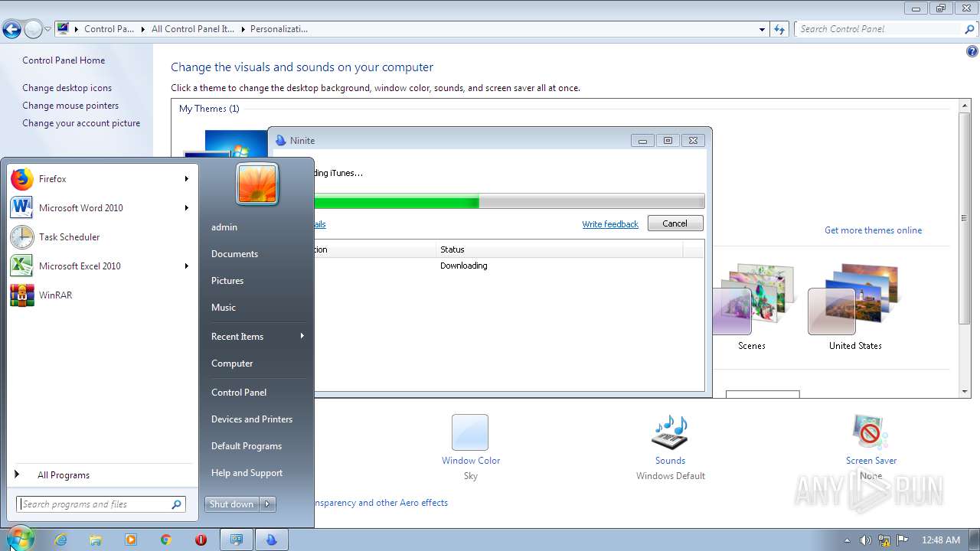Open Internet Explorer from the taskbar

coord(60,540)
